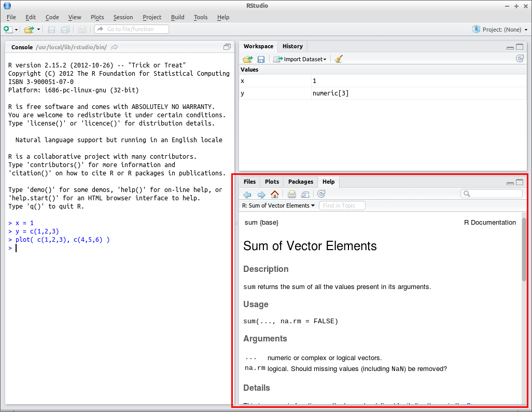Open the Import Dataset dropdown

[x=300, y=59]
